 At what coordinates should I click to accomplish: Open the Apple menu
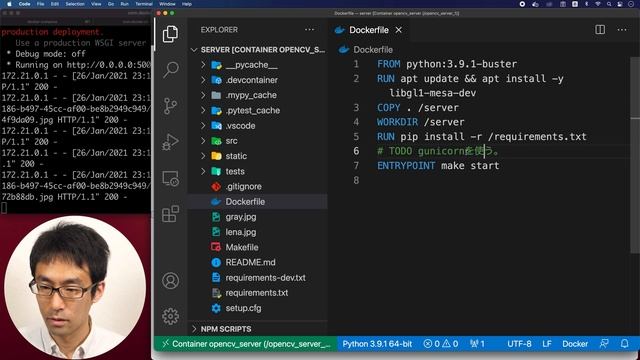click(x=9, y=4)
